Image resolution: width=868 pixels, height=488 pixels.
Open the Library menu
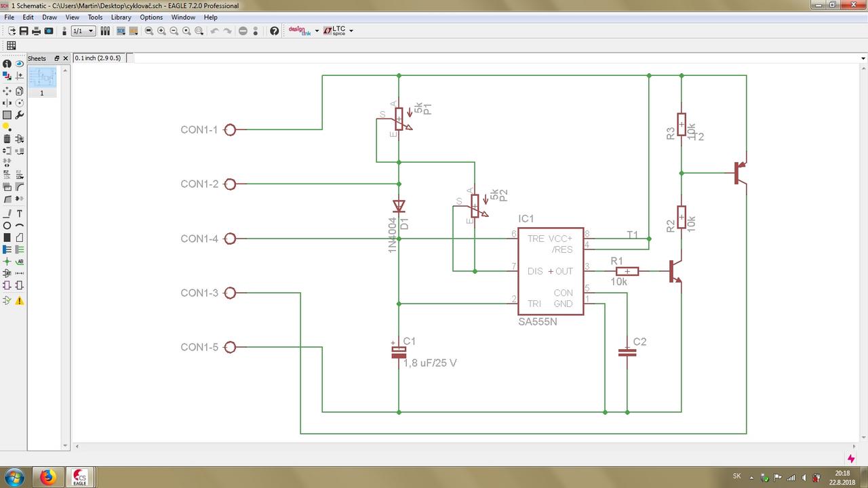(x=121, y=17)
